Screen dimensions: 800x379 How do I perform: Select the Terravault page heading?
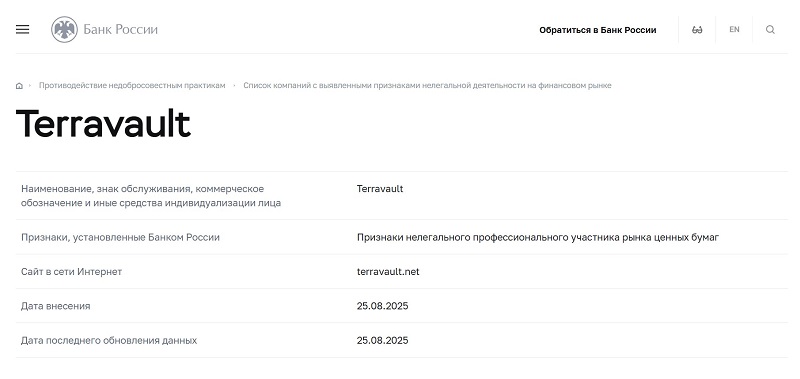click(x=104, y=124)
